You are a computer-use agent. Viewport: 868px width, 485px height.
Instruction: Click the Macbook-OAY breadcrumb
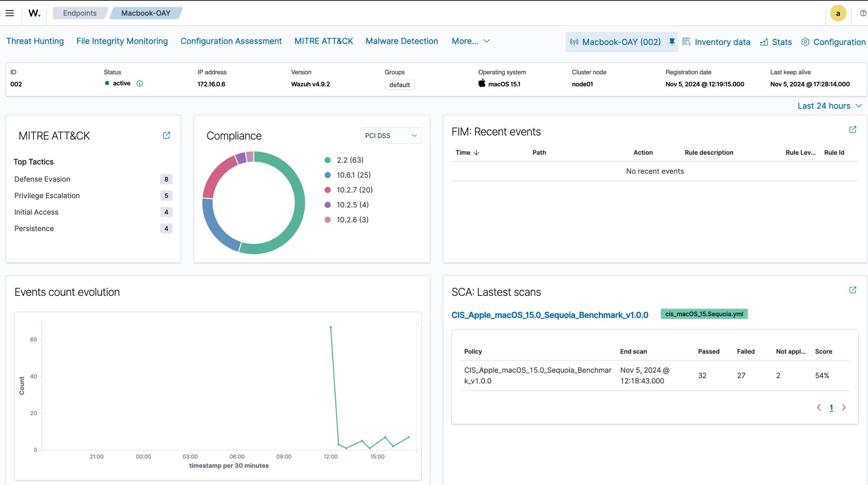pos(146,13)
